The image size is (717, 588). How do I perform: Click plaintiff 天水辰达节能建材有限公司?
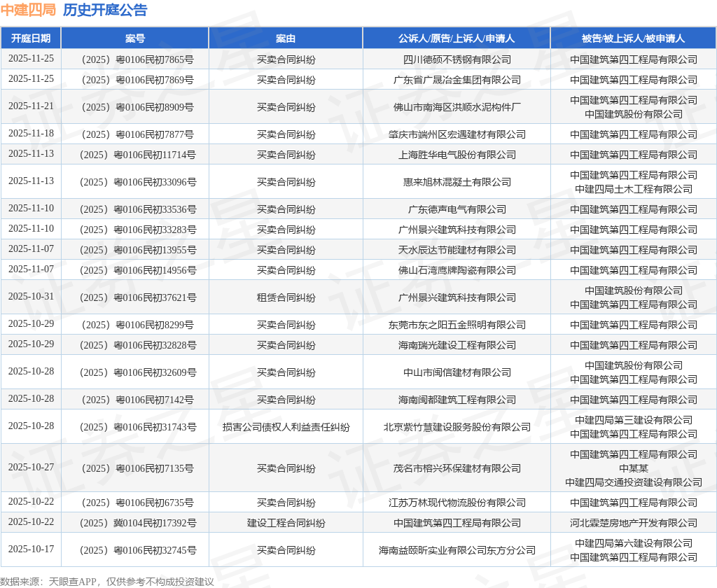point(457,250)
